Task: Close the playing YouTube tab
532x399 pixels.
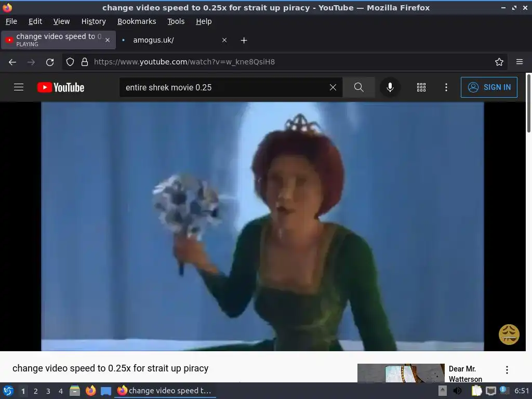Action: click(108, 40)
